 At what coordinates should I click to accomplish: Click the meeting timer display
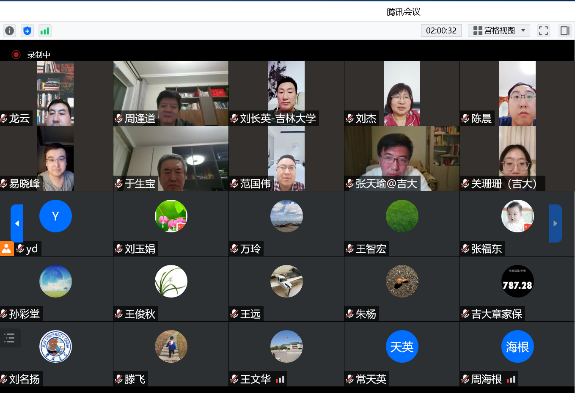click(x=441, y=30)
